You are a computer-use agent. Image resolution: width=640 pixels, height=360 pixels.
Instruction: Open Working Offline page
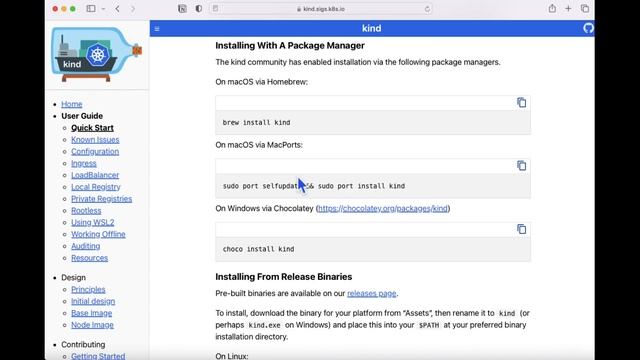(x=98, y=234)
